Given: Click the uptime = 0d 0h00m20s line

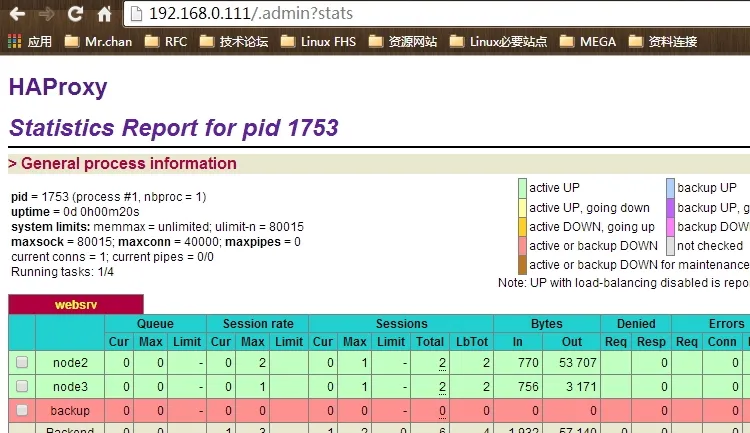Looking at the screenshot, I should (75, 212).
